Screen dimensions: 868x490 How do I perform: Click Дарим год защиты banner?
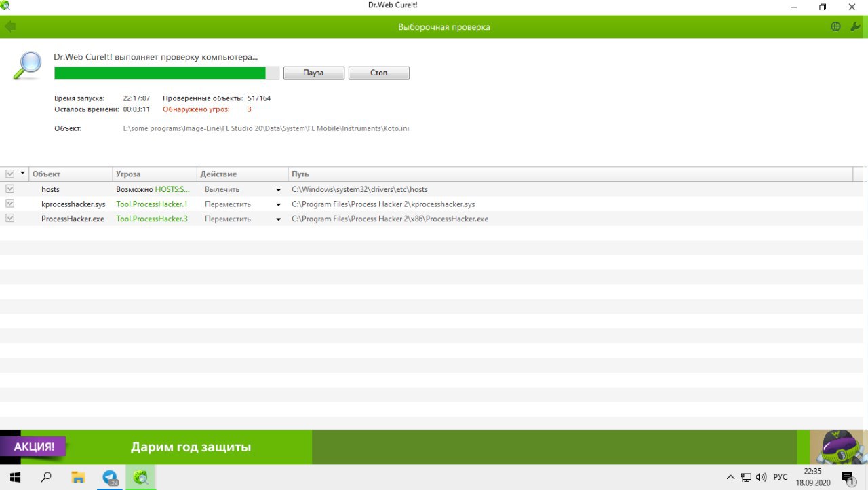(x=191, y=447)
